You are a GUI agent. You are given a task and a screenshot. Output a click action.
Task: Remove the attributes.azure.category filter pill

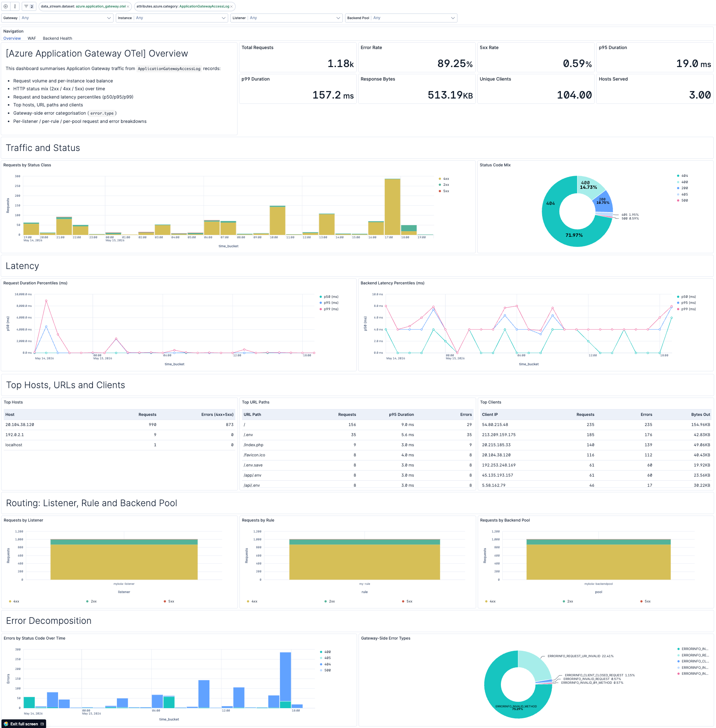pos(231,6)
